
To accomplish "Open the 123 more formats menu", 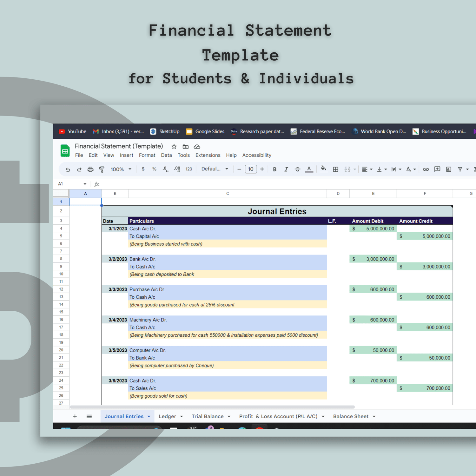I will [x=189, y=169].
